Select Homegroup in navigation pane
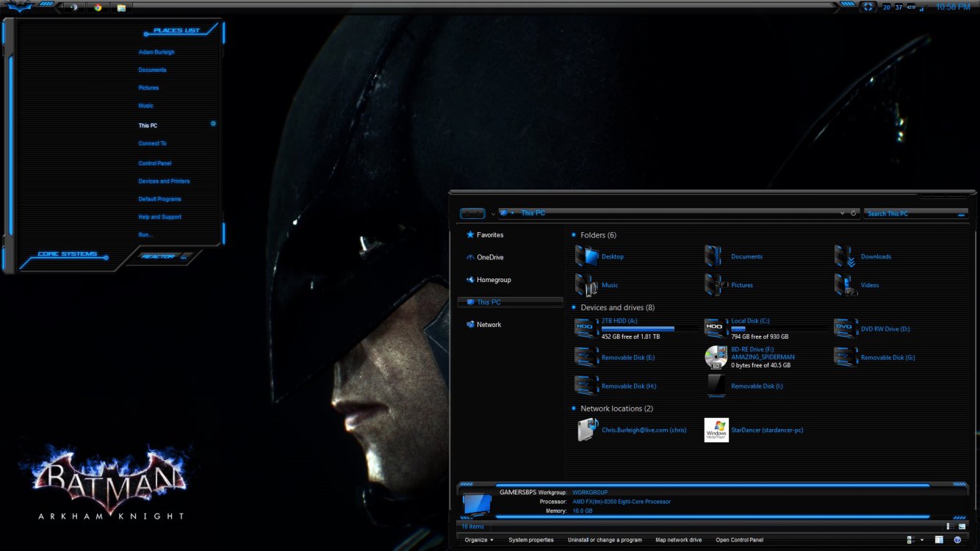980x551 pixels. [x=489, y=280]
